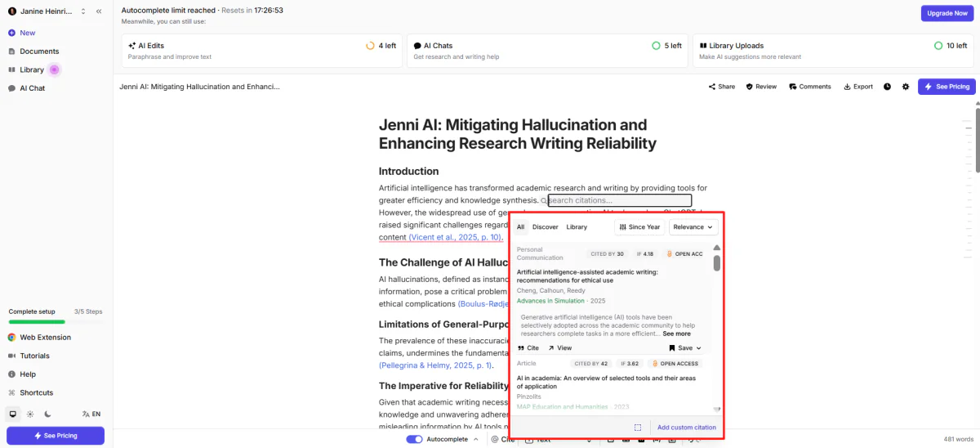This screenshot has height=448, width=980.
Task: Open the Web Extension link
Action: 45,337
